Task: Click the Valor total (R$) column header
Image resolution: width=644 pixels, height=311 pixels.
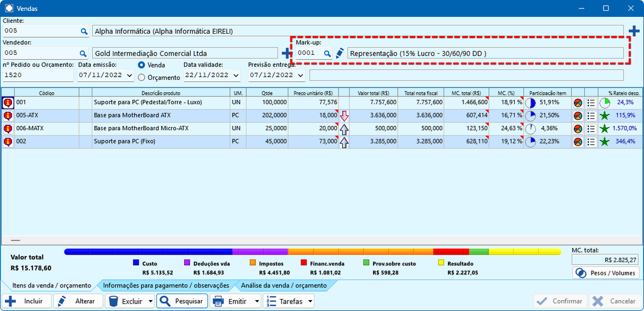Action: (374, 93)
